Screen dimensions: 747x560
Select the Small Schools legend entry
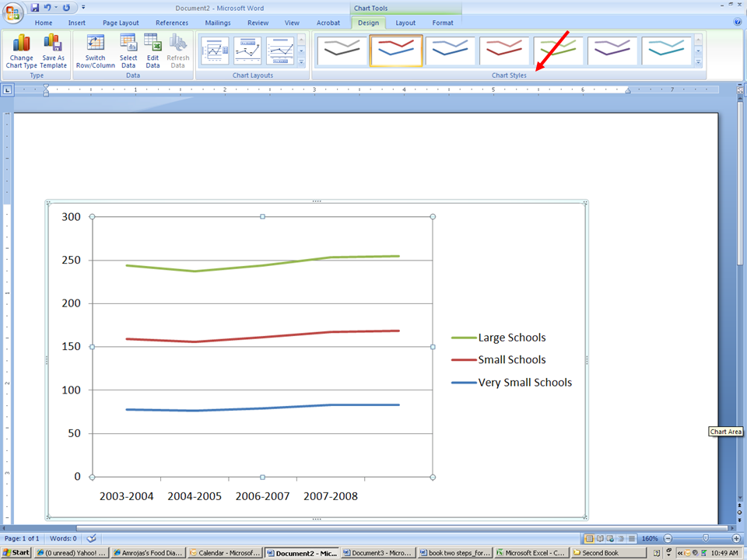[498, 359]
